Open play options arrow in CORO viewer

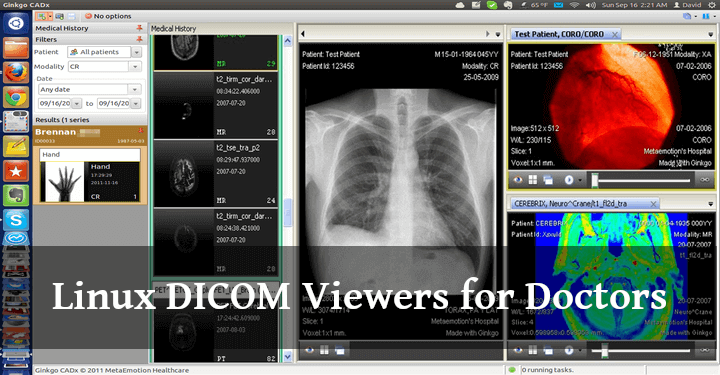point(580,180)
